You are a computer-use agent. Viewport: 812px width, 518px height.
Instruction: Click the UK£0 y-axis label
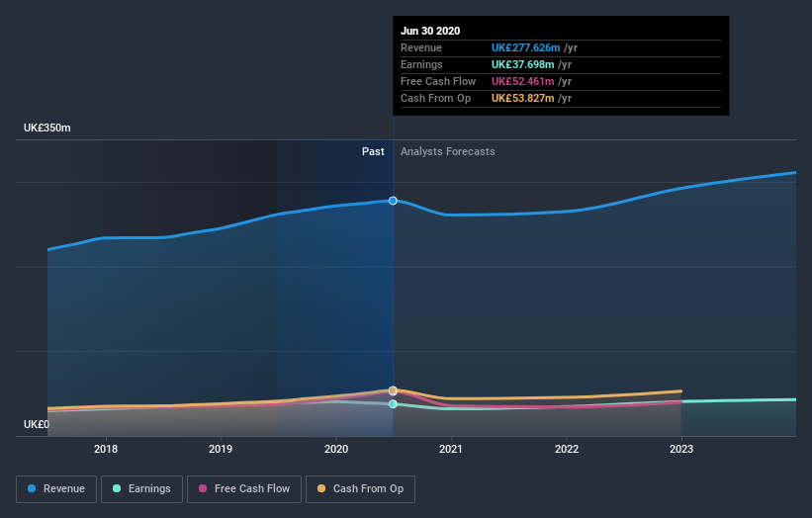coord(37,424)
